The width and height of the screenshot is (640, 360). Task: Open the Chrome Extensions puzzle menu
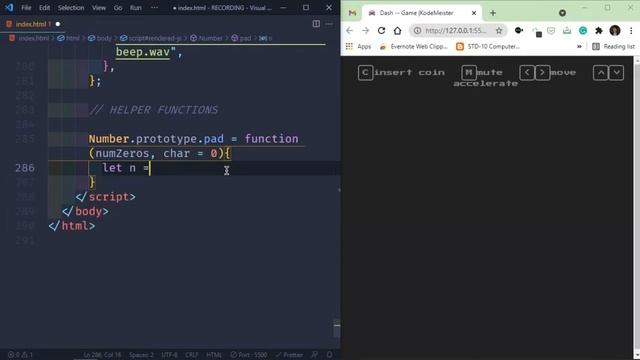pyautogui.click(x=599, y=31)
